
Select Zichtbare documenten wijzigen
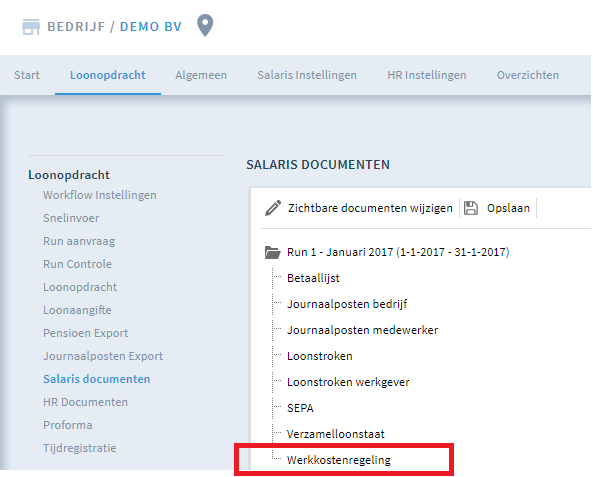coord(370,208)
